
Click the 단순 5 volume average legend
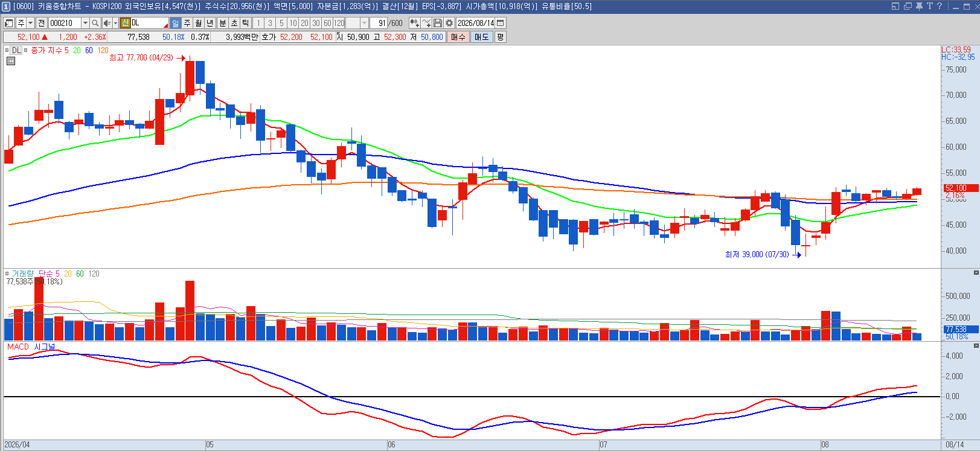tap(49, 273)
